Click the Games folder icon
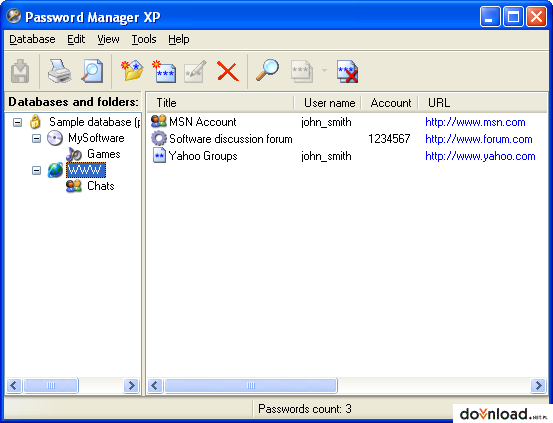This screenshot has height=423, width=553. point(74,154)
